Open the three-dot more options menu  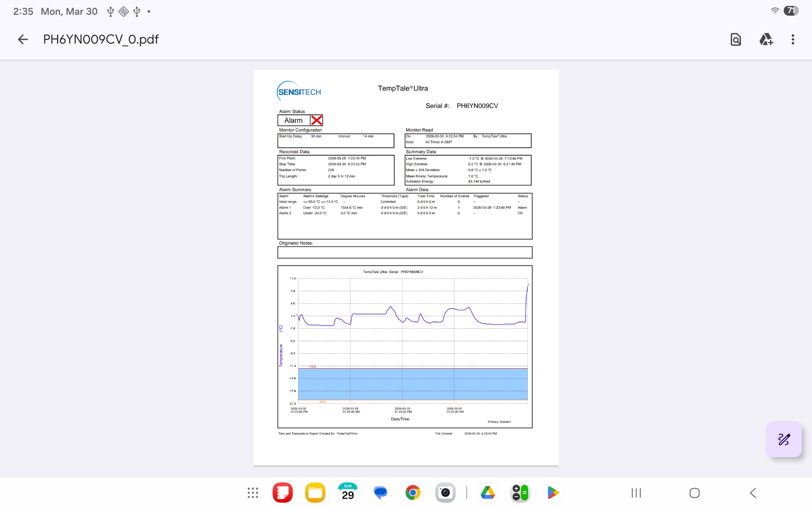[x=793, y=39]
